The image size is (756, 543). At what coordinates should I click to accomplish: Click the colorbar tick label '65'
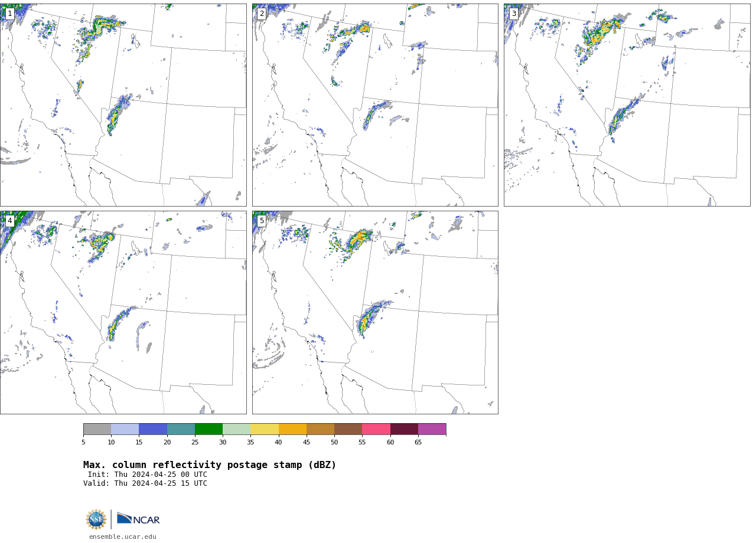(x=418, y=443)
